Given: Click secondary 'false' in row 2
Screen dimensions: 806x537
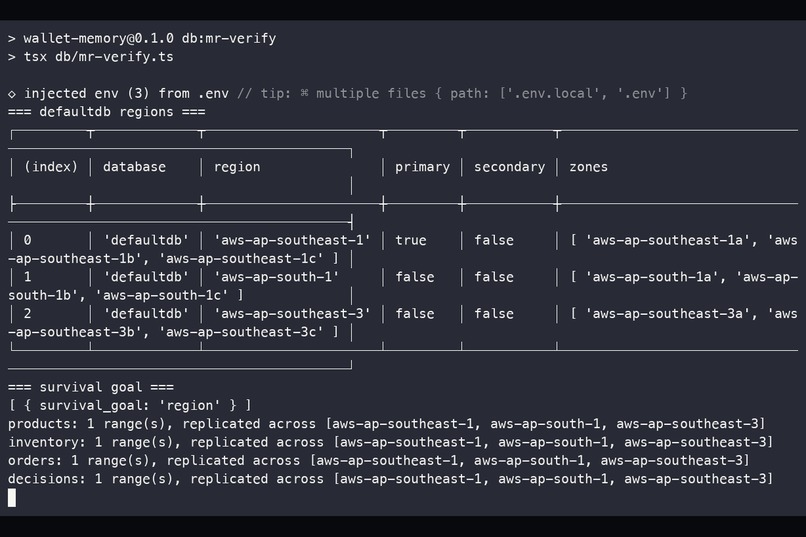Looking at the screenshot, I should [x=493, y=314].
